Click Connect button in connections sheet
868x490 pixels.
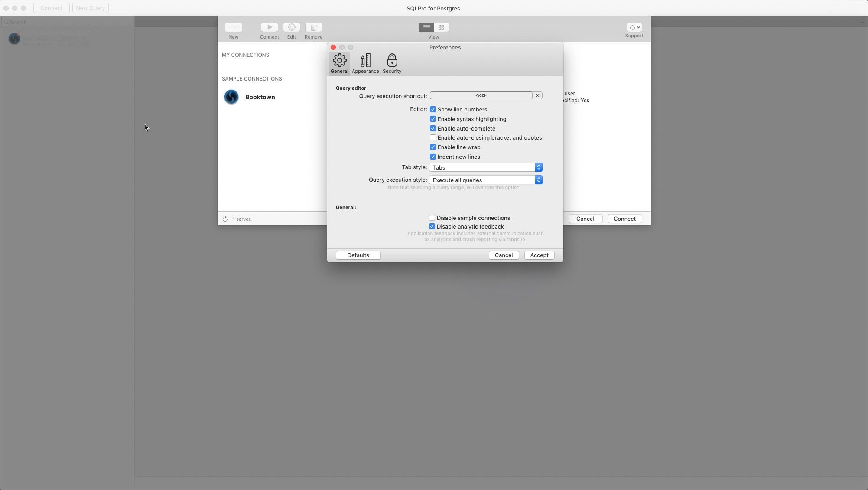point(624,219)
